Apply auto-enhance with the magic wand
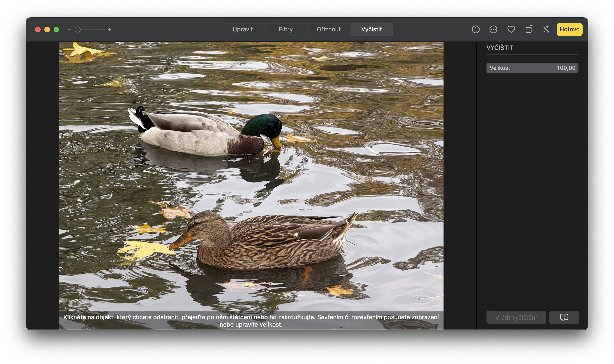614x364 pixels. 546,29
